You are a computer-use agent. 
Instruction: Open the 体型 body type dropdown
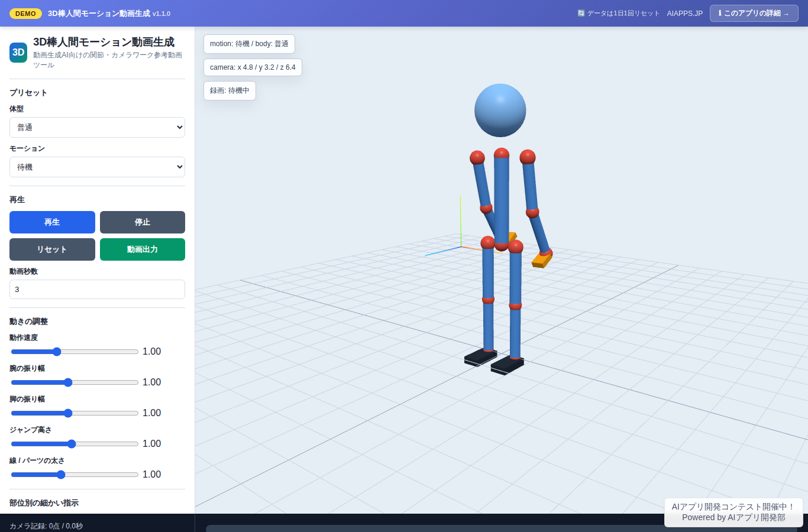[97, 127]
